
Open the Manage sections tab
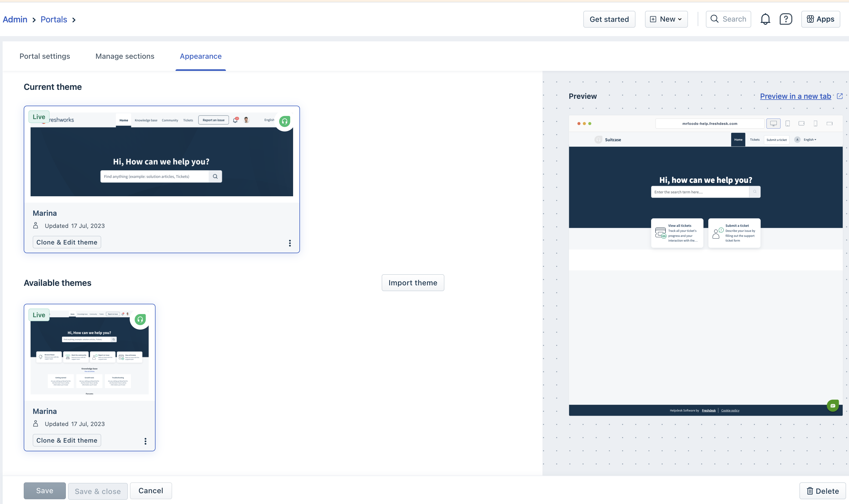(125, 56)
